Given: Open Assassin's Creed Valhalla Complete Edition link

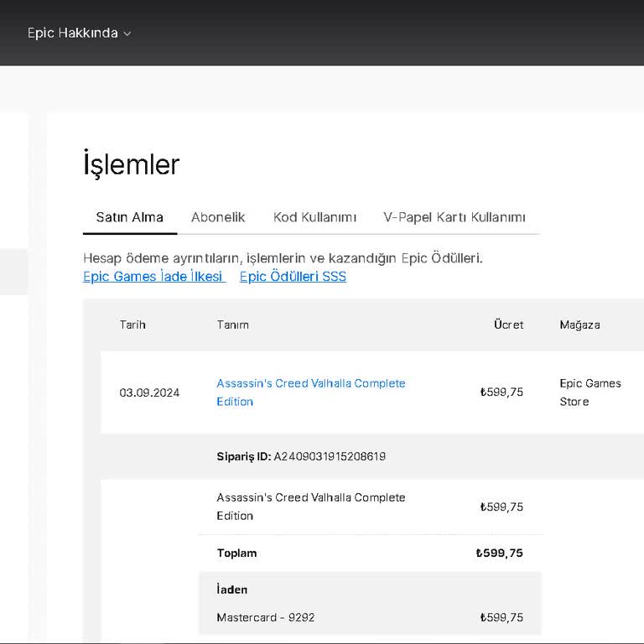Looking at the screenshot, I should pos(311,392).
